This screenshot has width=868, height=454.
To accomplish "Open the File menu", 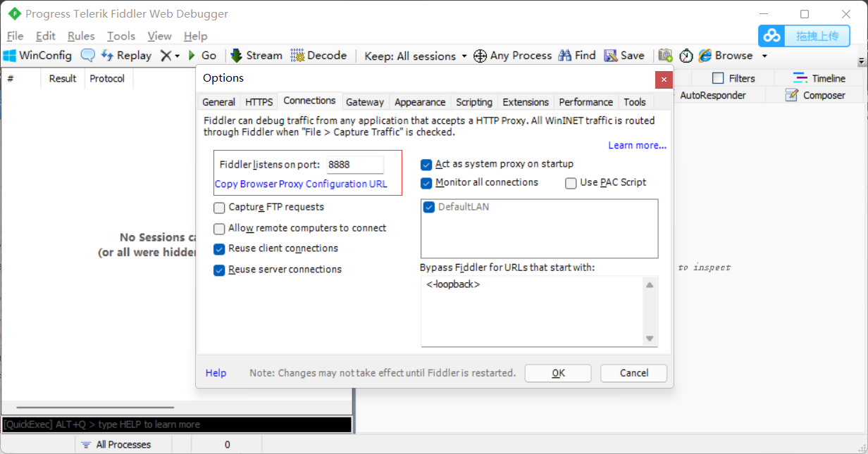I will [x=15, y=36].
